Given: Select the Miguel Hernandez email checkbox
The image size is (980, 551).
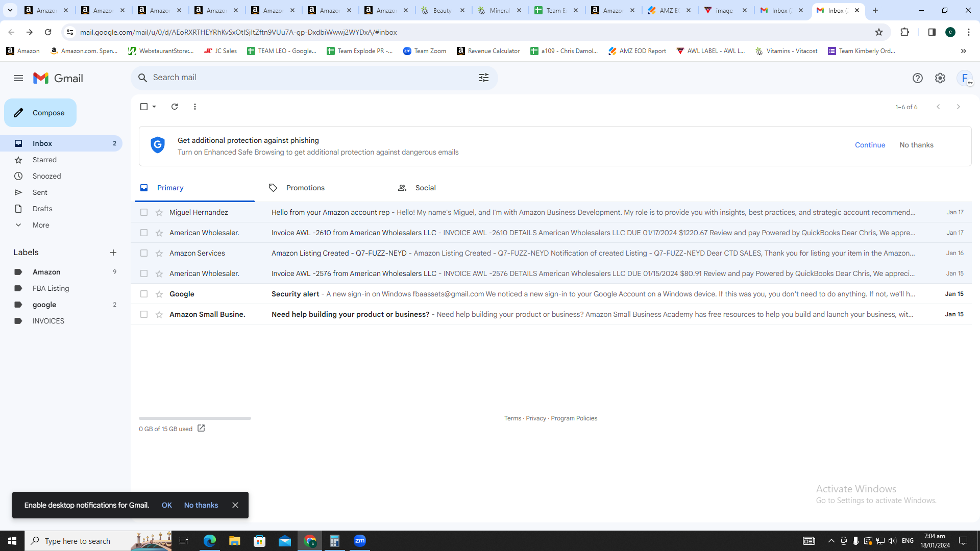Looking at the screenshot, I should [x=144, y=212].
